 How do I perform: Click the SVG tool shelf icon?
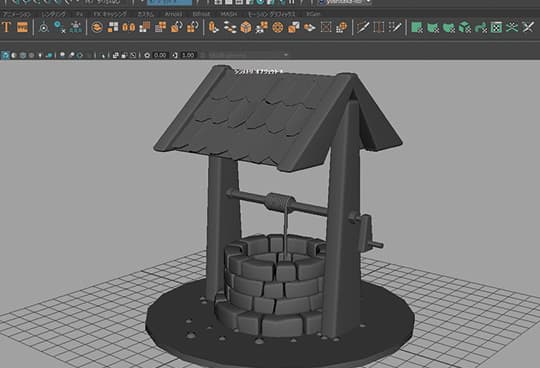click(x=22, y=27)
